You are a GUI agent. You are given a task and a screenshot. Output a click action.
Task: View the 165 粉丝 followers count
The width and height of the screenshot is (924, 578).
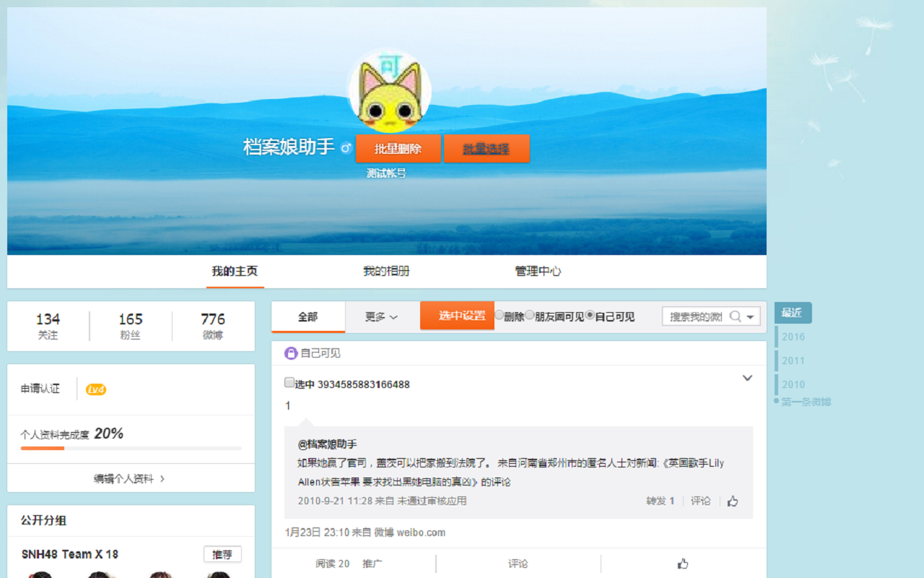[131, 326]
